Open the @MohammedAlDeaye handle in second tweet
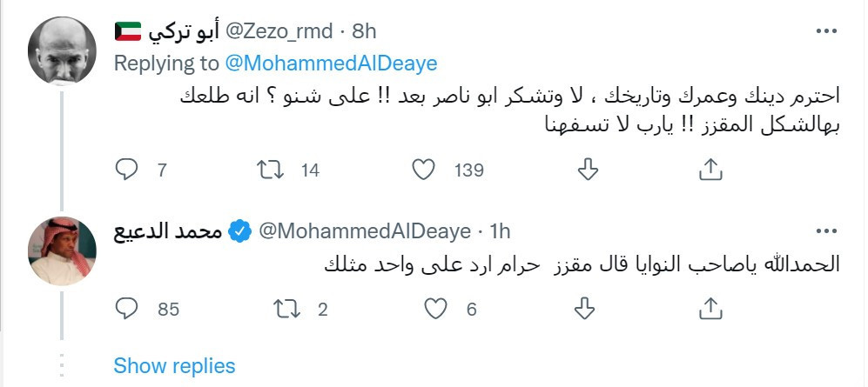The width and height of the screenshot is (868, 387). point(365,231)
